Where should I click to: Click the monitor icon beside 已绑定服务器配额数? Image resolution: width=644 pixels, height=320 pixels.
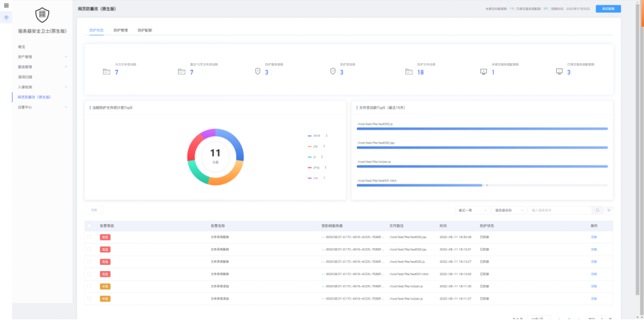point(559,72)
